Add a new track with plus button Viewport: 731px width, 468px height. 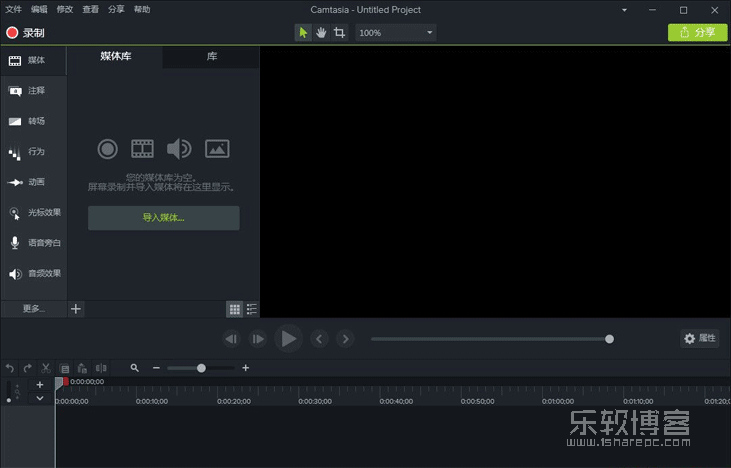tap(40, 385)
